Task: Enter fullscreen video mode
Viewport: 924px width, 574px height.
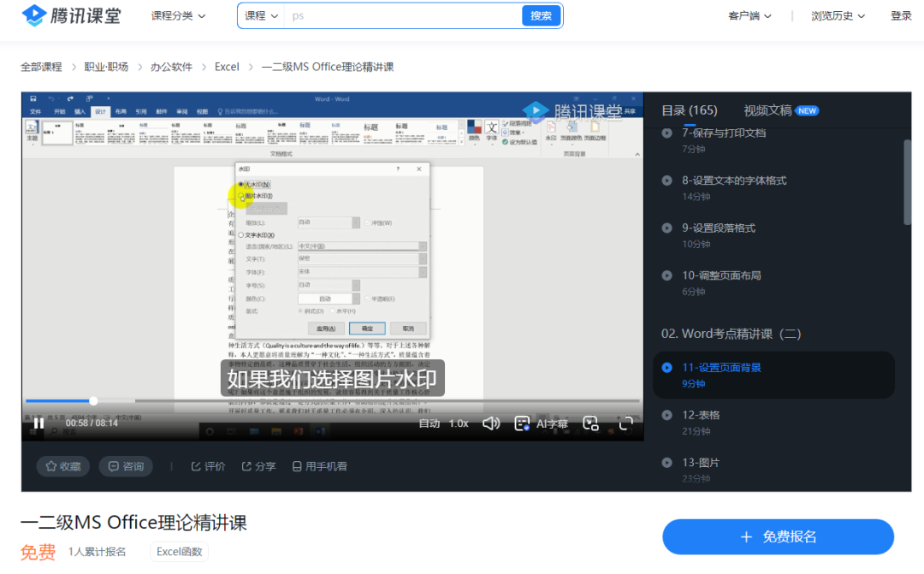Action: pos(626,423)
